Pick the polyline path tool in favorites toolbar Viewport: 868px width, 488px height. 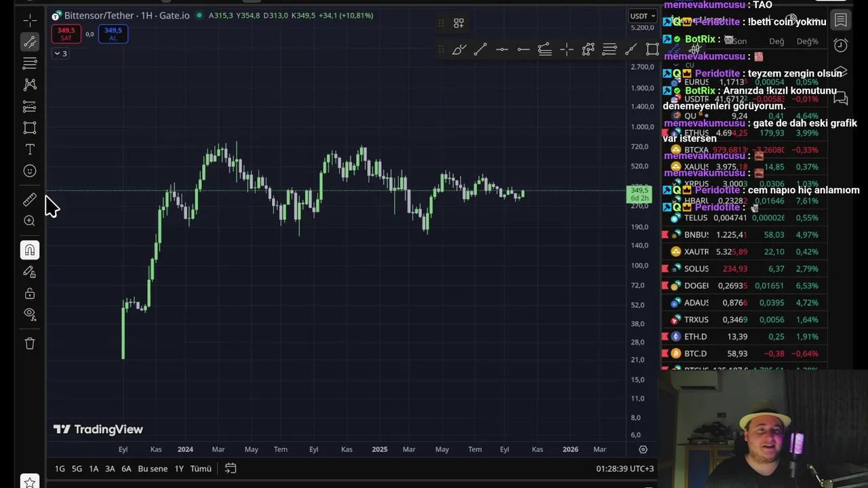(588, 49)
